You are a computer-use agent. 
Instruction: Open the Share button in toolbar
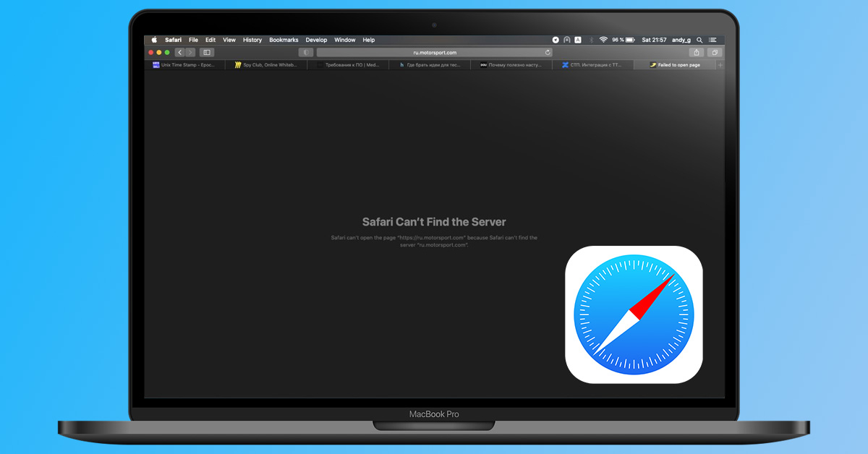point(696,52)
